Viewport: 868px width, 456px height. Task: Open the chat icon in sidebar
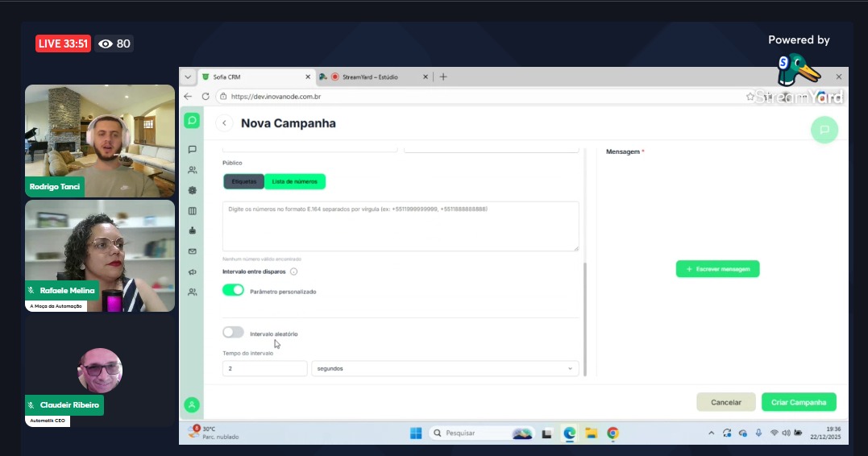192,149
